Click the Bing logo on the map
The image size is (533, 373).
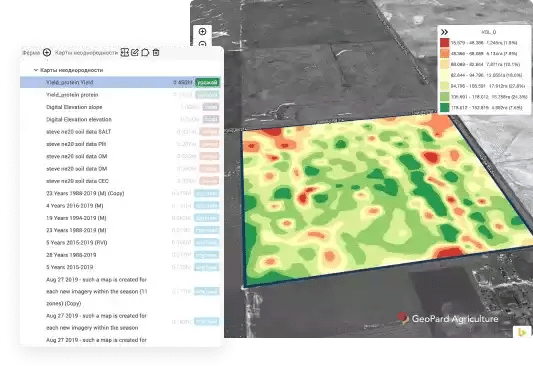point(522,332)
